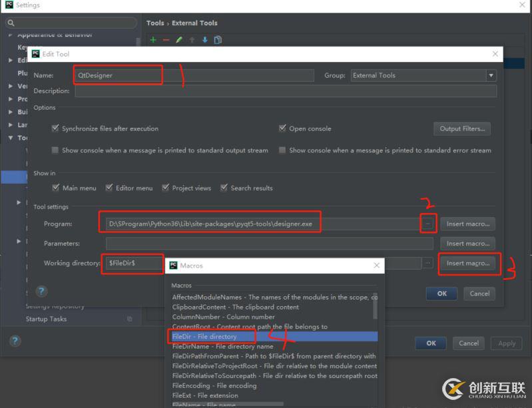Click the Name field containing QtDesigner

coord(193,76)
